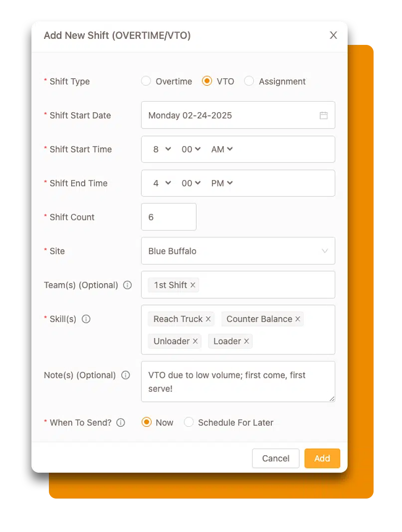Click the Add button
This screenshot has height=532, width=402.
(x=322, y=458)
